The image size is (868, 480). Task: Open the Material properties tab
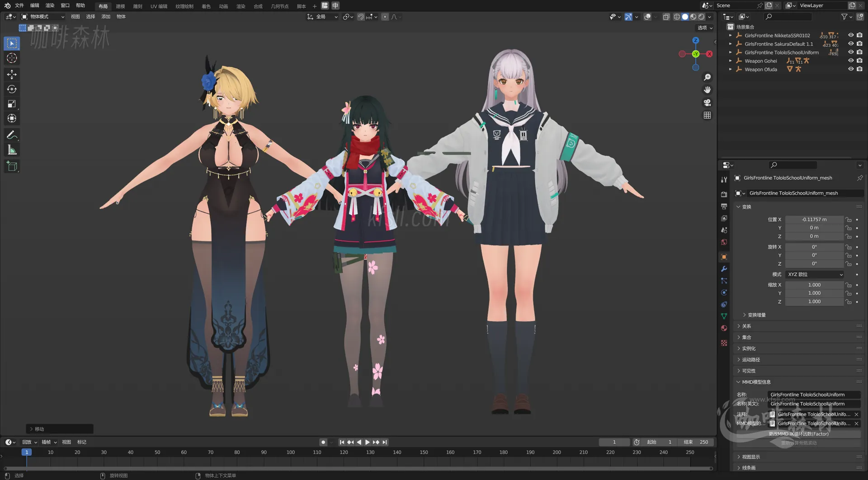[x=724, y=328]
